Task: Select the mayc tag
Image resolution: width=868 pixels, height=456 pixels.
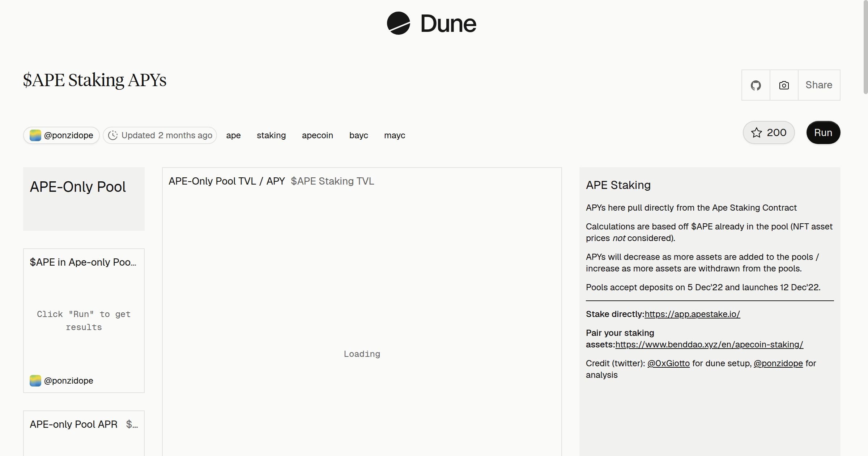Action: point(395,135)
